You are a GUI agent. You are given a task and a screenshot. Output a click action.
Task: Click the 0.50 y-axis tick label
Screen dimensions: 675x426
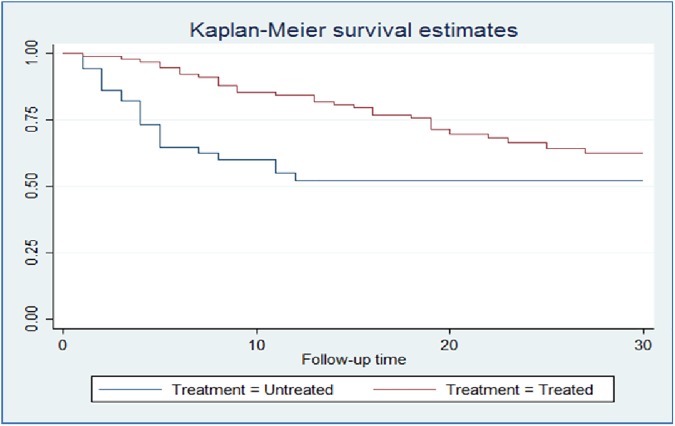33,187
